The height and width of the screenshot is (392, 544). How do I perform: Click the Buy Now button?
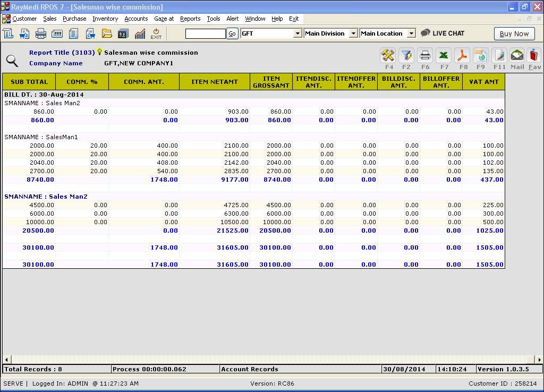[x=514, y=33]
